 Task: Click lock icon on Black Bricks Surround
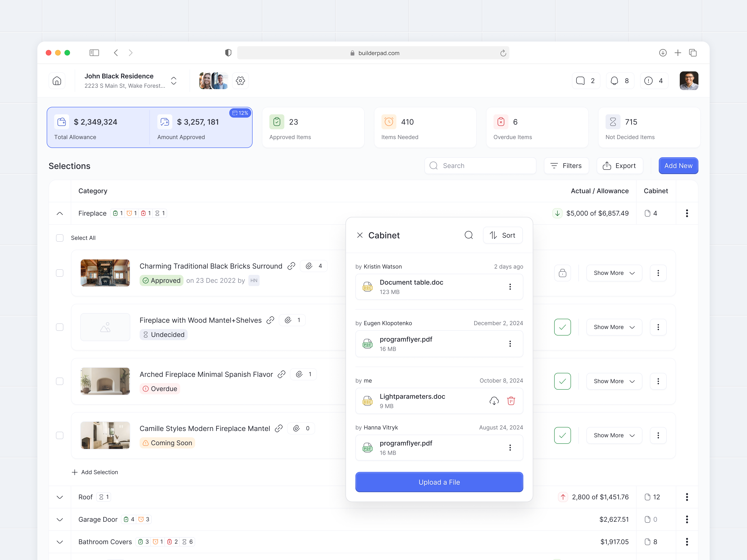(562, 273)
